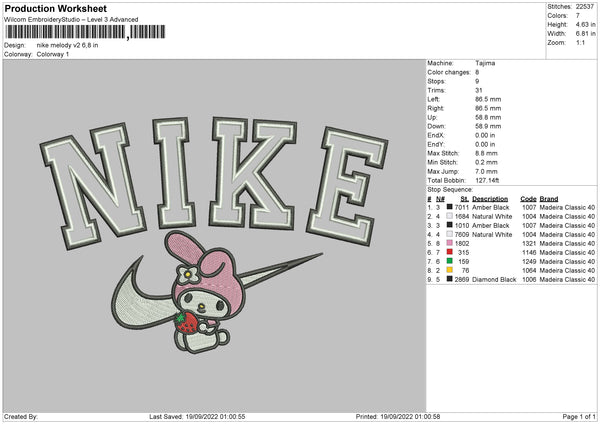
Task: Click the NIKE My Melody embroidery preview
Action: (x=214, y=235)
